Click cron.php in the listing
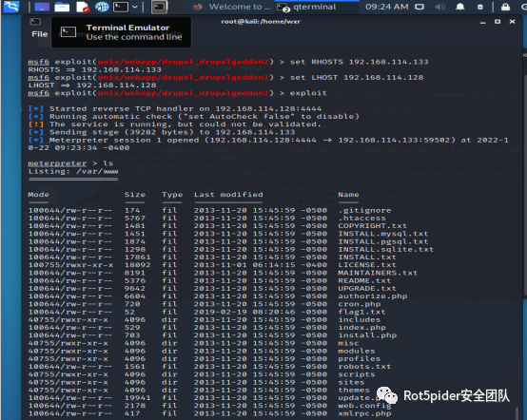 click(360, 304)
